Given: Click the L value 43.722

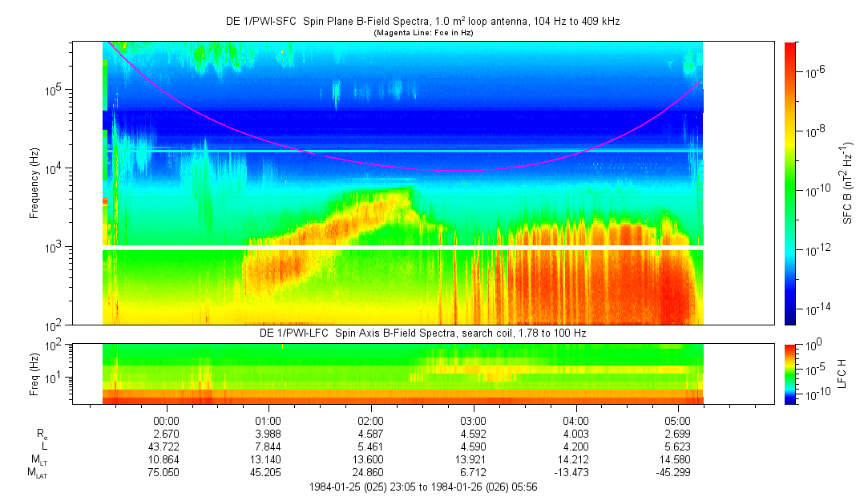Looking at the screenshot, I should coord(166,446).
